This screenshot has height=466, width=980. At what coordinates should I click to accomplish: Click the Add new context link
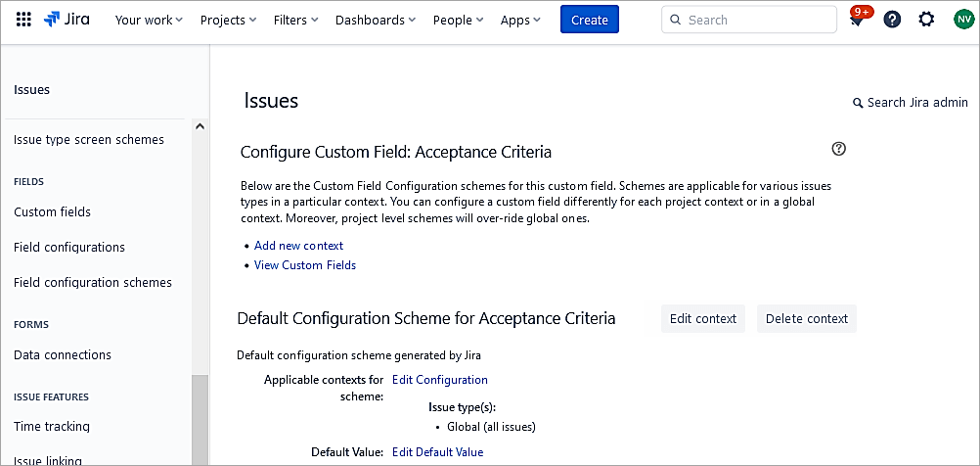pos(298,246)
